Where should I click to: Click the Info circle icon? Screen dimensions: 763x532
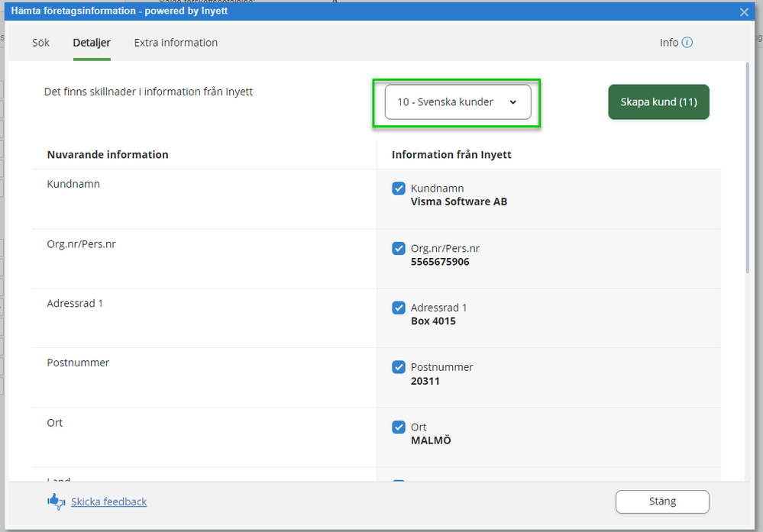pyautogui.click(x=687, y=42)
